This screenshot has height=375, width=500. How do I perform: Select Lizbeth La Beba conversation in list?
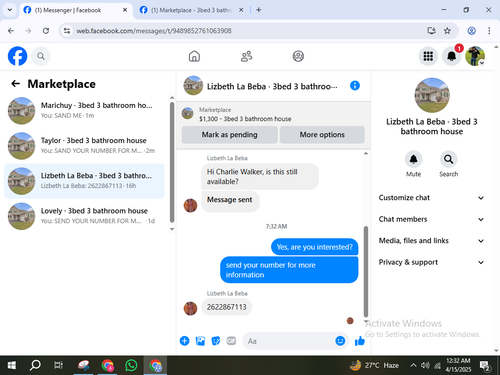click(x=84, y=181)
